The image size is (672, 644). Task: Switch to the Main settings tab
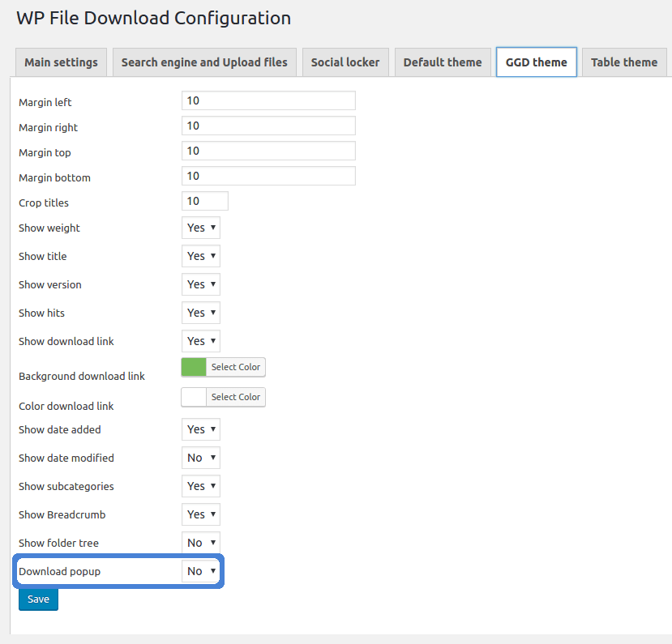pyautogui.click(x=61, y=62)
